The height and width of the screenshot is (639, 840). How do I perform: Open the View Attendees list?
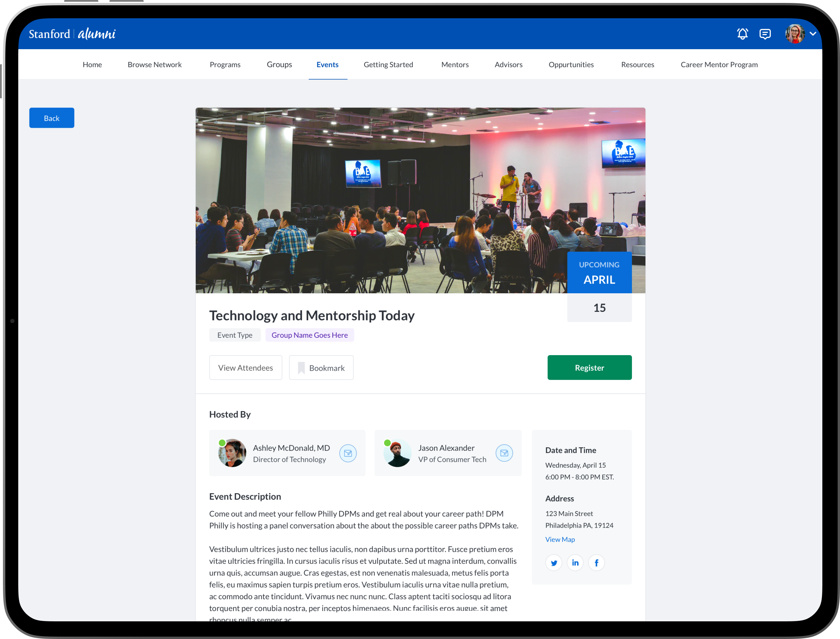[245, 367]
